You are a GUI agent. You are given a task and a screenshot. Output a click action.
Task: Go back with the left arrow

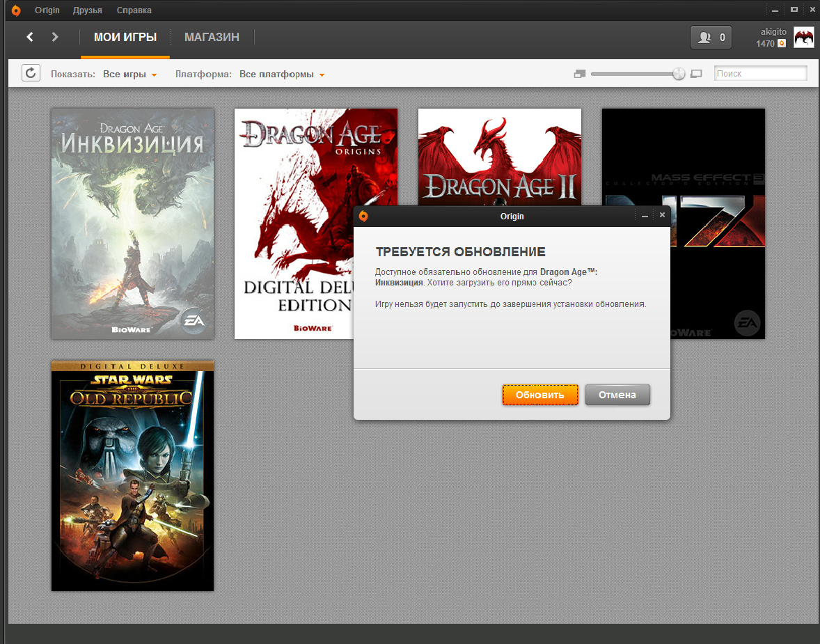tap(30, 37)
